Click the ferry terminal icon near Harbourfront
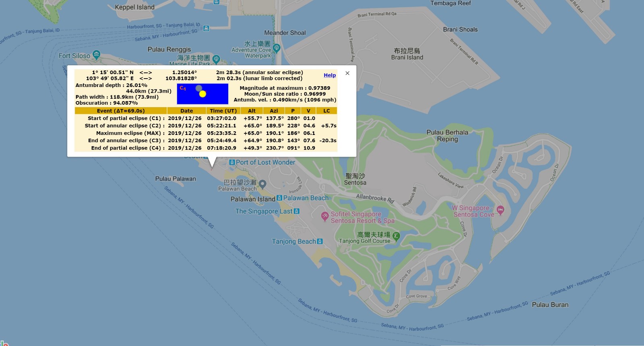 click(206, 28)
